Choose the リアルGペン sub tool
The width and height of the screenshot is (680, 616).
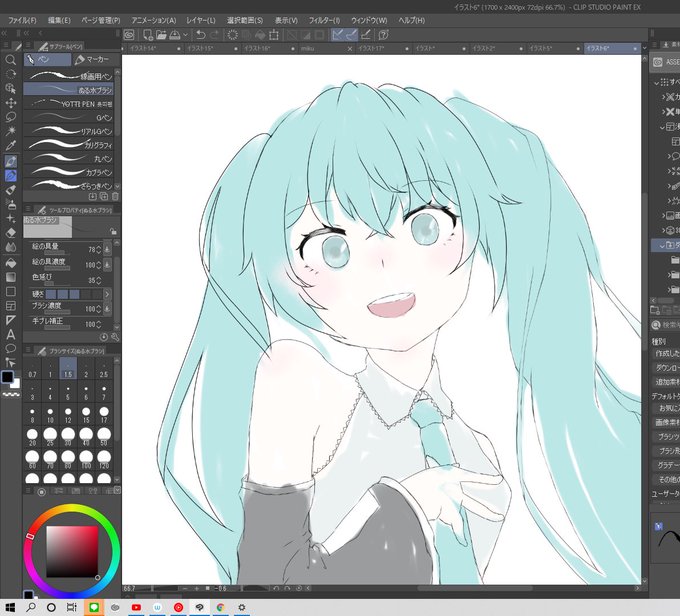[x=69, y=131]
